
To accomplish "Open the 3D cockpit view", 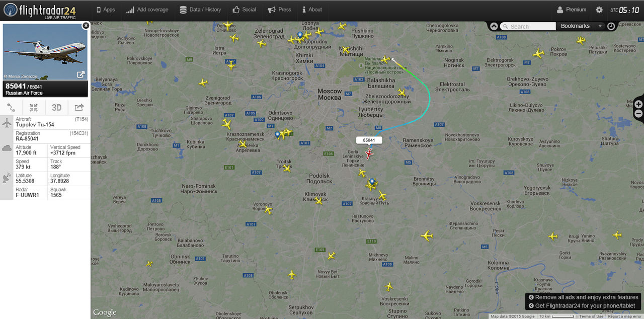I will pos(56,107).
